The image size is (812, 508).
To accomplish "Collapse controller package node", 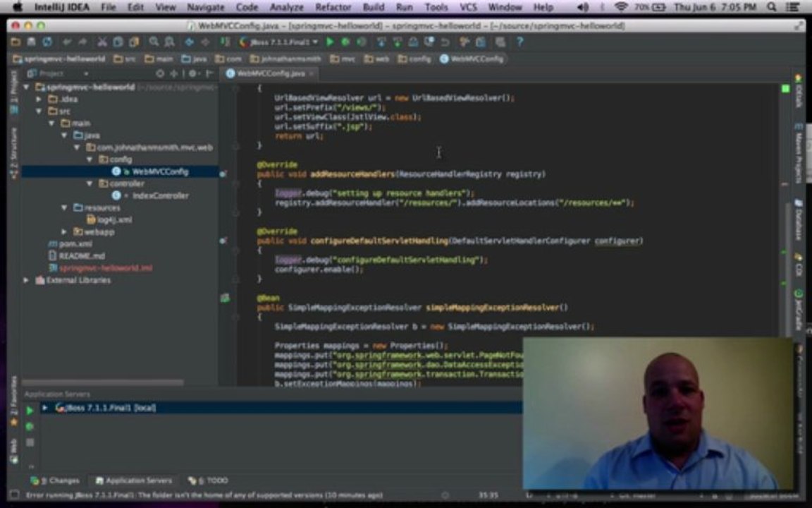I will (89, 183).
